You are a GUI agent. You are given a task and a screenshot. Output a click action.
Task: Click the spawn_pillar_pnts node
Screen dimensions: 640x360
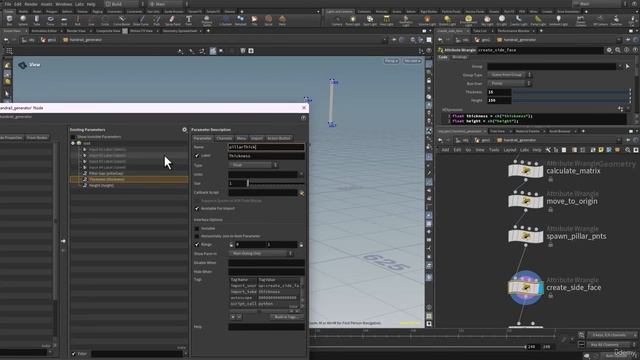click(x=526, y=236)
